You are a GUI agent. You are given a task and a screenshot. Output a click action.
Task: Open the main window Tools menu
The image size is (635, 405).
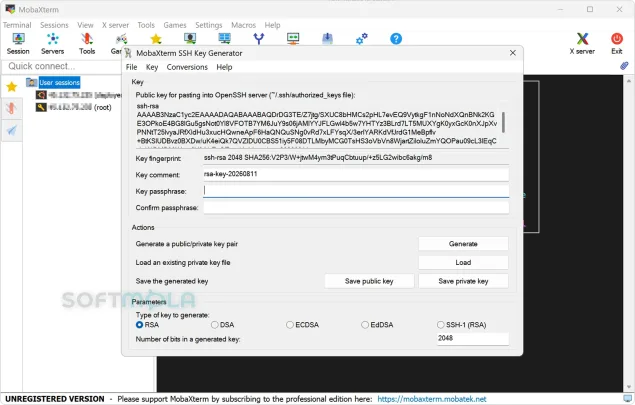[x=146, y=25]
